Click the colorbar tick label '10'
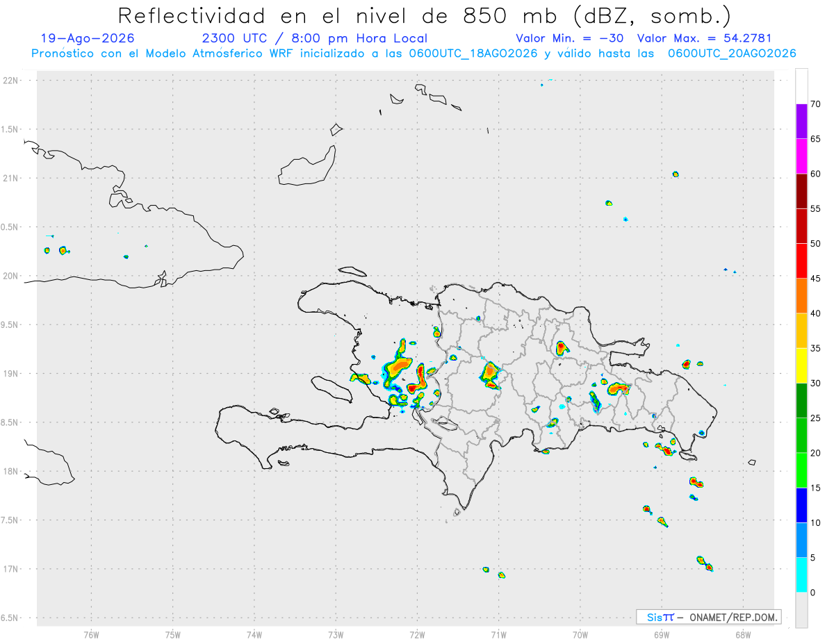This screenshot has height=644, width=834. 815,523
